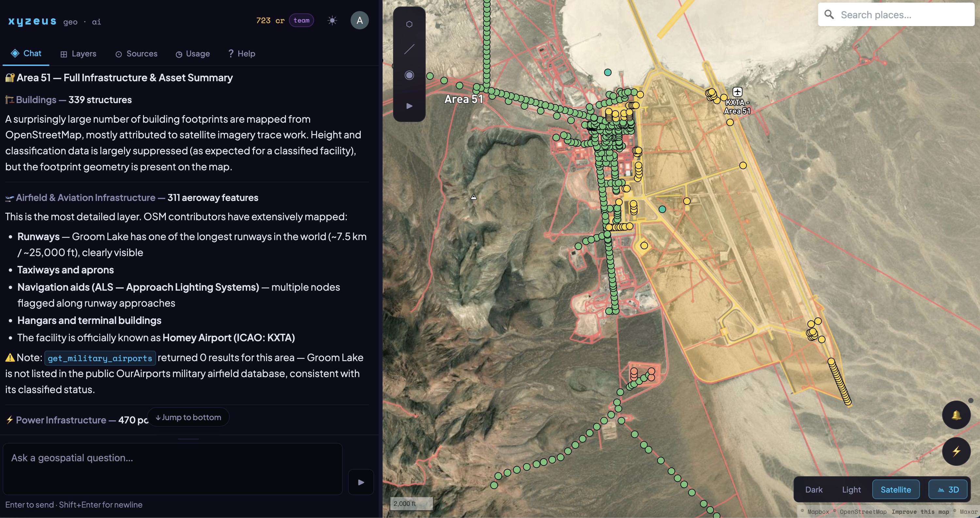Select the Light basemap style

851,490
